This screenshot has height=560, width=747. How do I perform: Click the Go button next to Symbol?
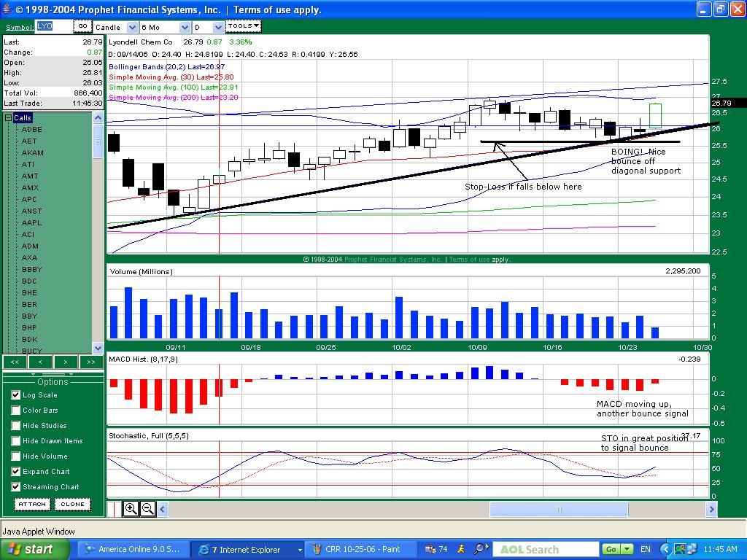tap(82, 26)
